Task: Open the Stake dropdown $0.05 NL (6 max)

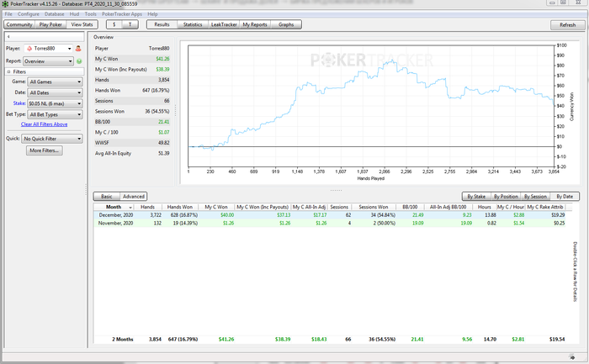Action: pyautogui.click(x=55, y=103)
